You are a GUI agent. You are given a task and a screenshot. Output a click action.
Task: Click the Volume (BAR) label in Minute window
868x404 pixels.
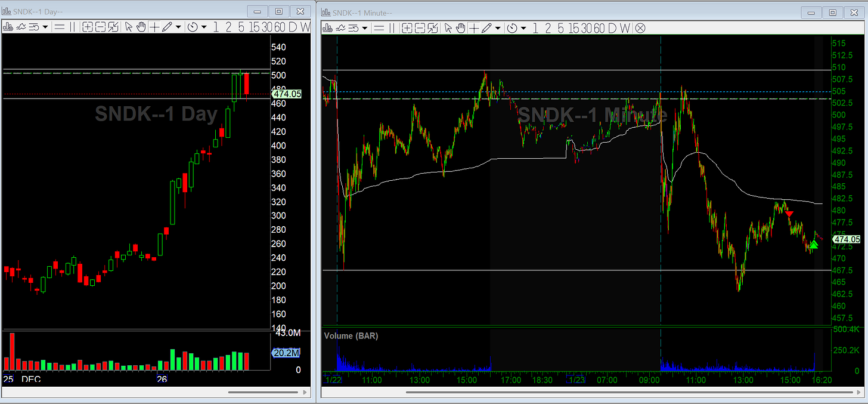pyautogui.click(x=351, y=336)
